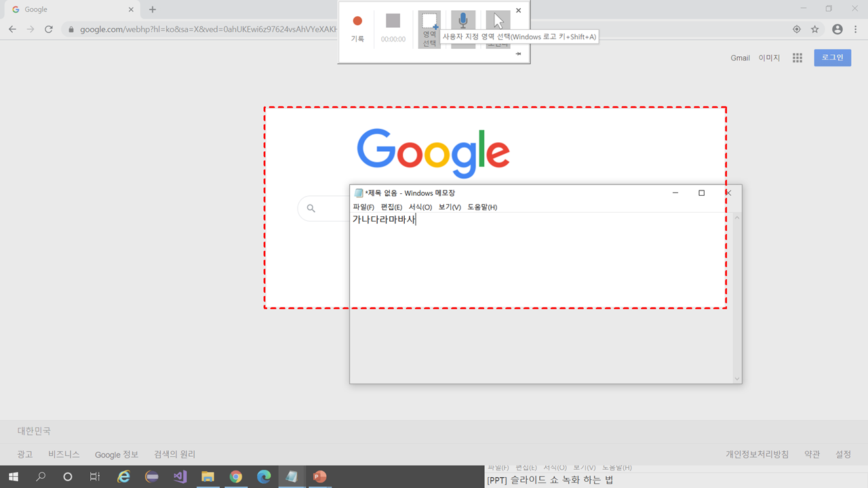Open Notepad's 보기(V) menu
Viewport: 868px width, 488px height.
[449, 207]
